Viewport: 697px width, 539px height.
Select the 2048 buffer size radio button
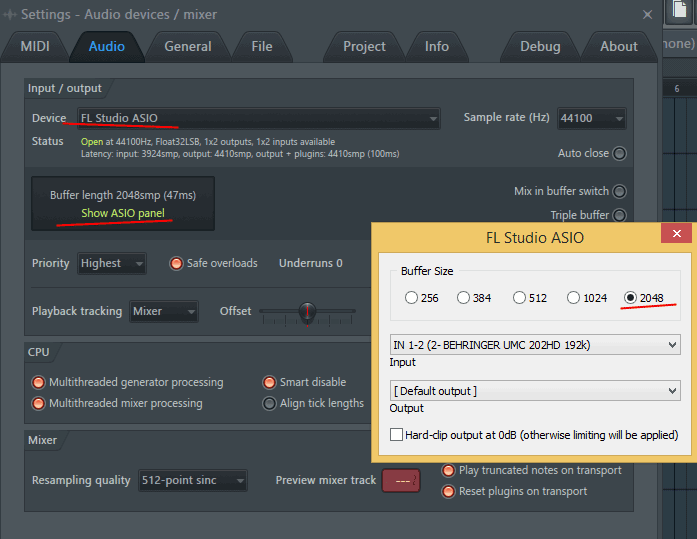click(x=630, y=298)
